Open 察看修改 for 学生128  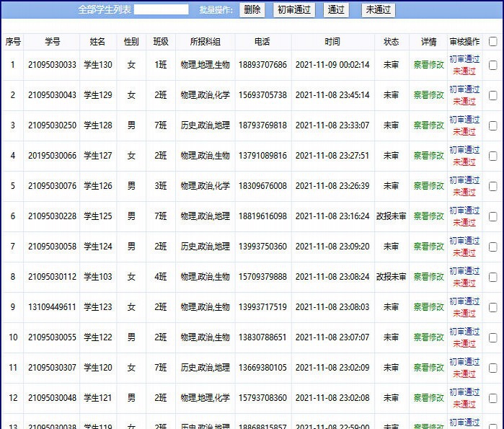tap(428, 125)
